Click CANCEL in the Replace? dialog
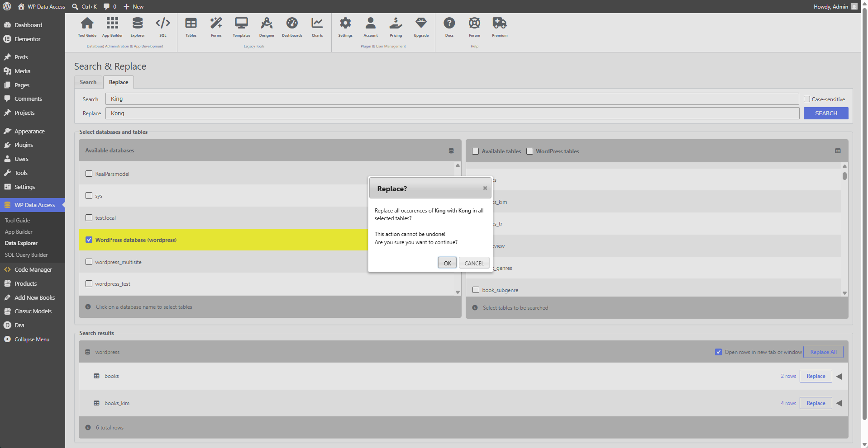The image size is (868, 448). [474, 263]
